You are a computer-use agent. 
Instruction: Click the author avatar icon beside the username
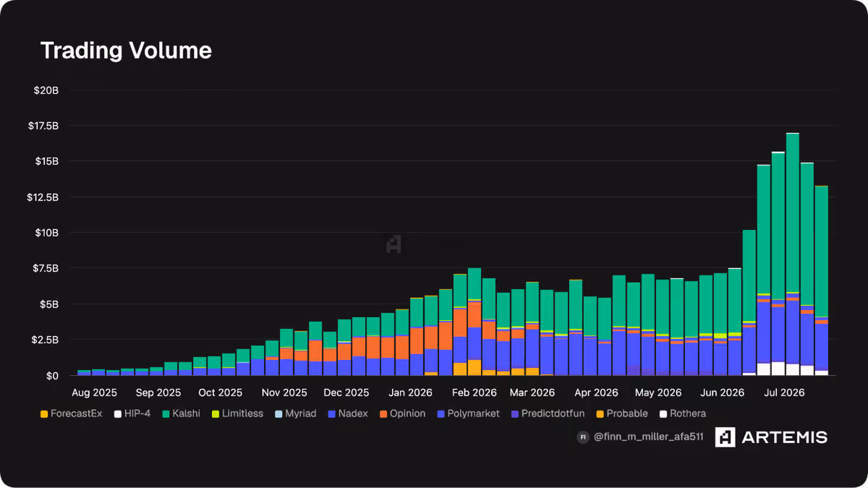click(583, 437)
